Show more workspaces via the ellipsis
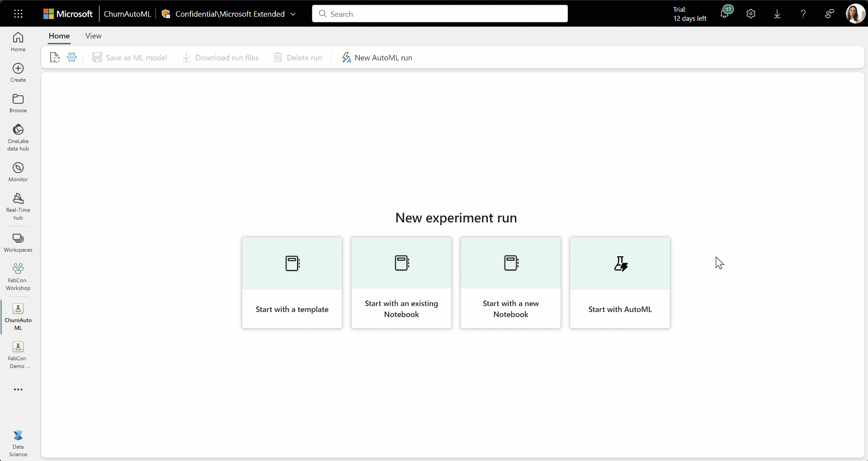This screenshot has height=461, width=868. tap(18, 389)
